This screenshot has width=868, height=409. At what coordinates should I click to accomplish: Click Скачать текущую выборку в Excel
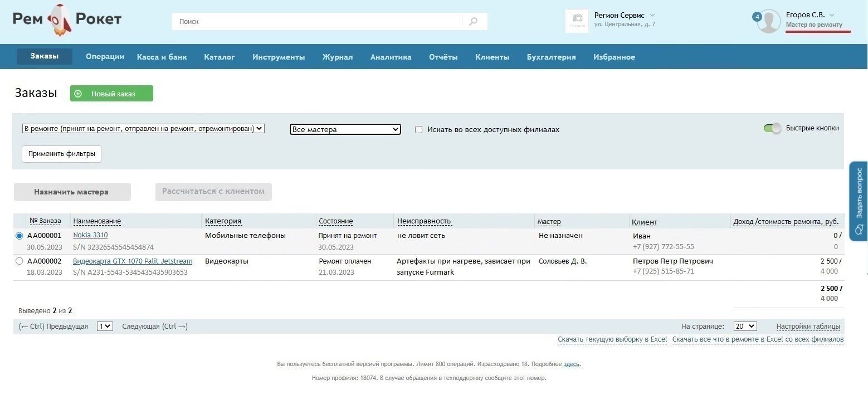click(612, 339)
